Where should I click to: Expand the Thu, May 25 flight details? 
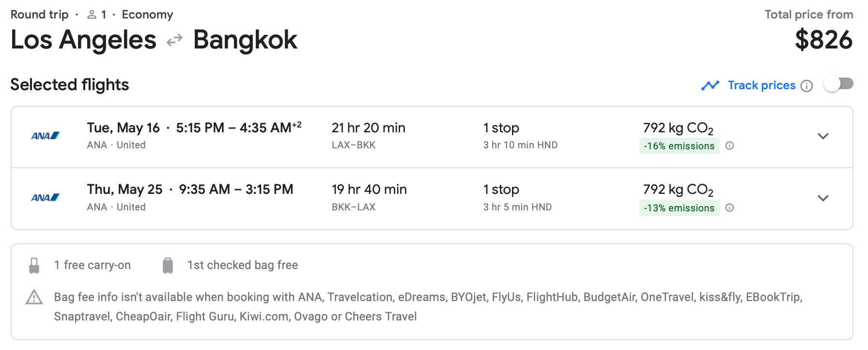click(823, 198)
